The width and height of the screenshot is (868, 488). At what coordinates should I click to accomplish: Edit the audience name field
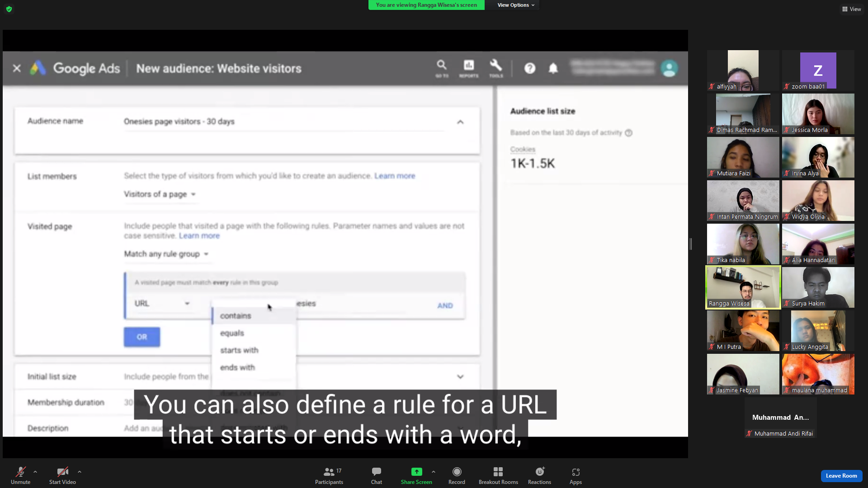284,122
